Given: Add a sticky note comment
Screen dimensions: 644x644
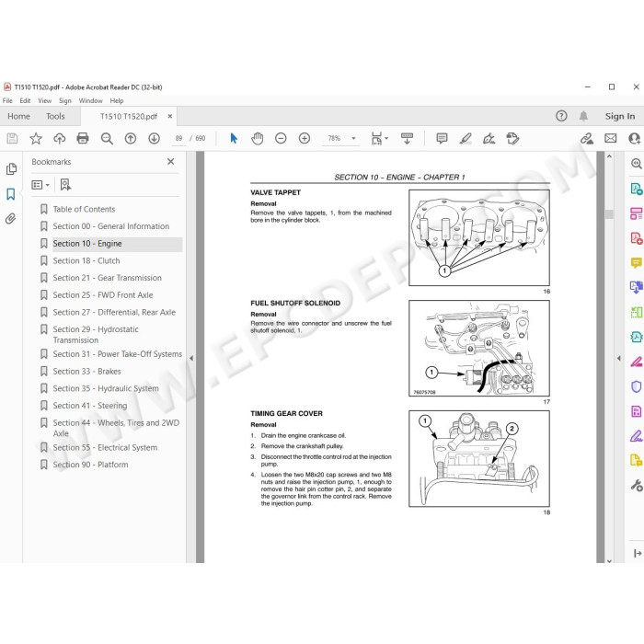Looking at the screenshot, I should tap(442, 138).
